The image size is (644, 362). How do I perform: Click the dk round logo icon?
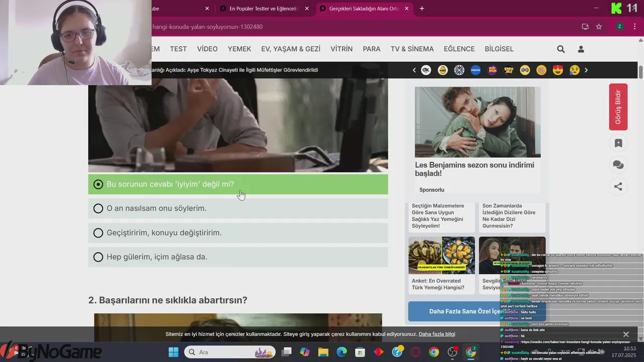click(426, 70)
